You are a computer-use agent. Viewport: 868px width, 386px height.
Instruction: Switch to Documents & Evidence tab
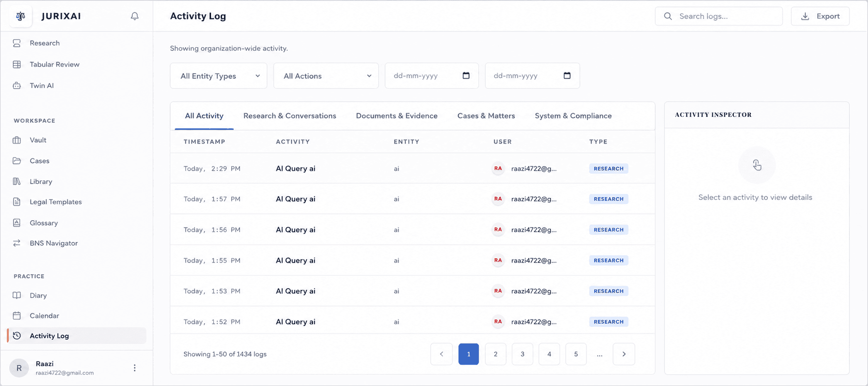tap(397, 116)
